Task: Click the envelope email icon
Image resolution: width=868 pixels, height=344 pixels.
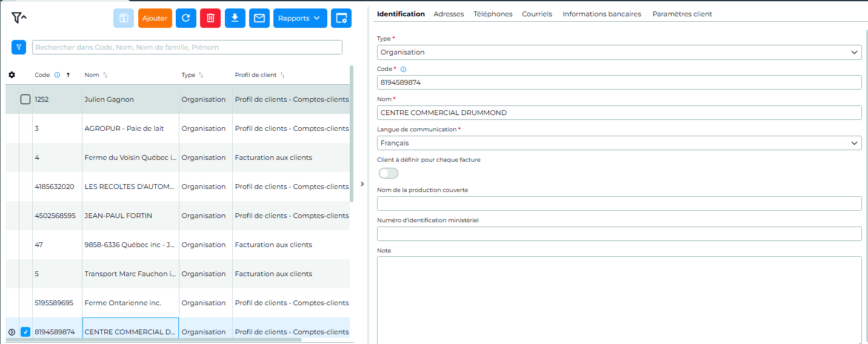Action: 259,18
